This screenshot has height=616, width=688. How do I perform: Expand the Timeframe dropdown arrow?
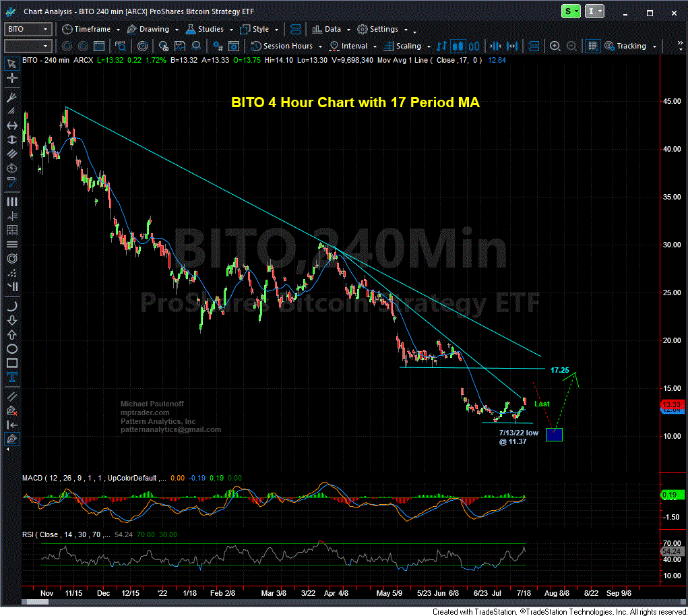click(x=118, y=30)
